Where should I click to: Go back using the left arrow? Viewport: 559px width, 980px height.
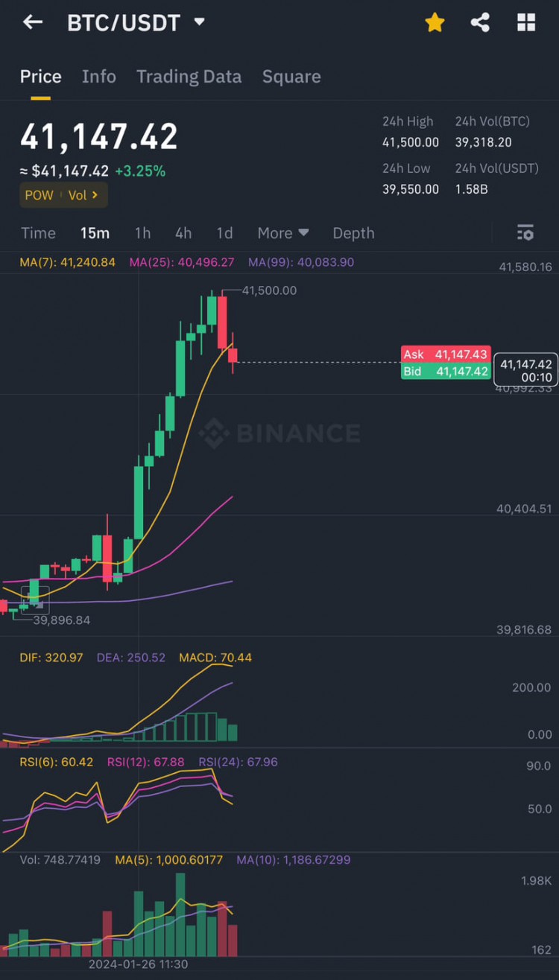32,22
